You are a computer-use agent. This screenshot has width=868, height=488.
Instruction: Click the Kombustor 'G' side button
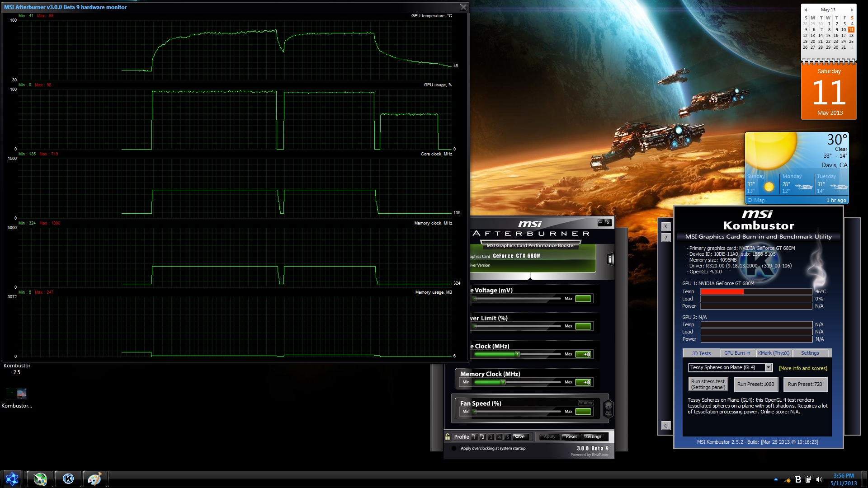coord(665,426)
